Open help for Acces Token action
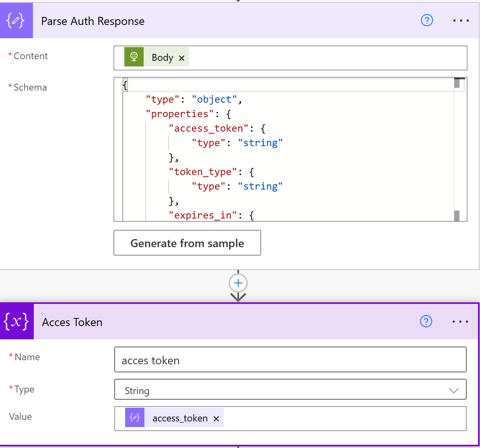Viewport: 480px width, 448px height. pyautogui.click(x=426, y=321)
